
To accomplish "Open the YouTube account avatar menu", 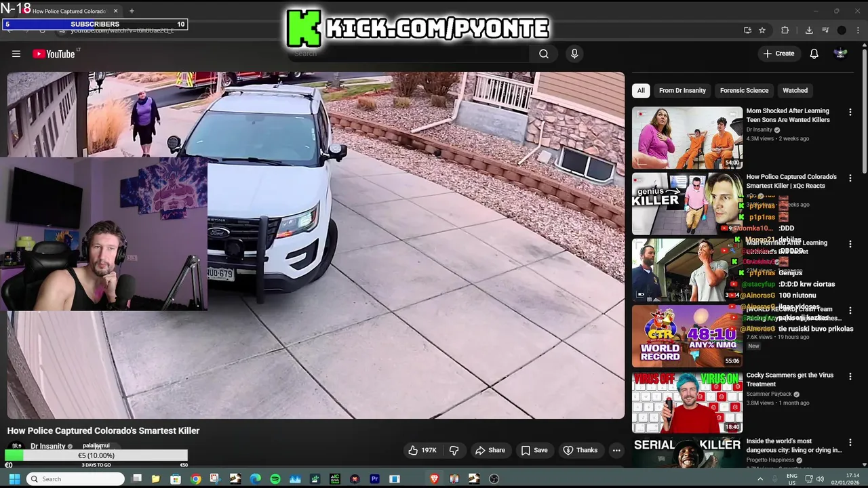I will 840,54.
